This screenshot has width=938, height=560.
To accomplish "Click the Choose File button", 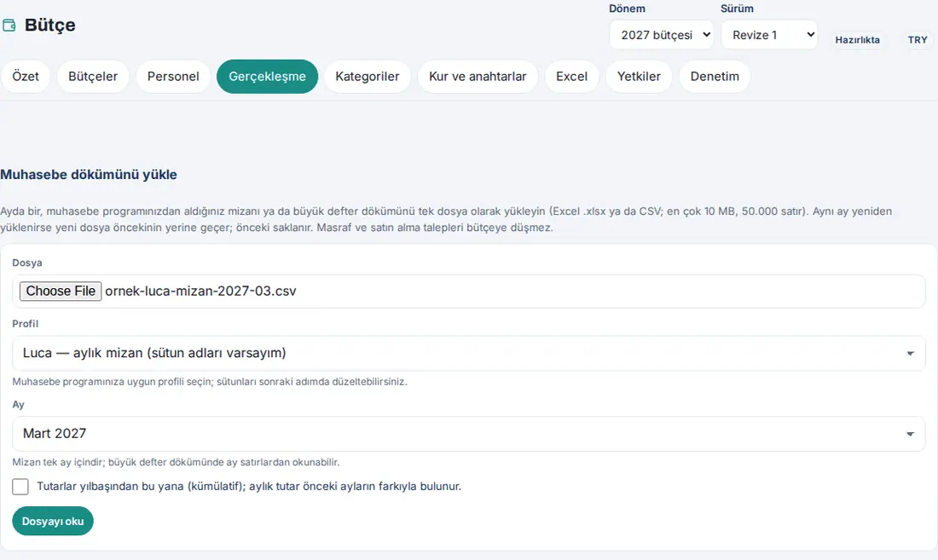I will 61,291.
